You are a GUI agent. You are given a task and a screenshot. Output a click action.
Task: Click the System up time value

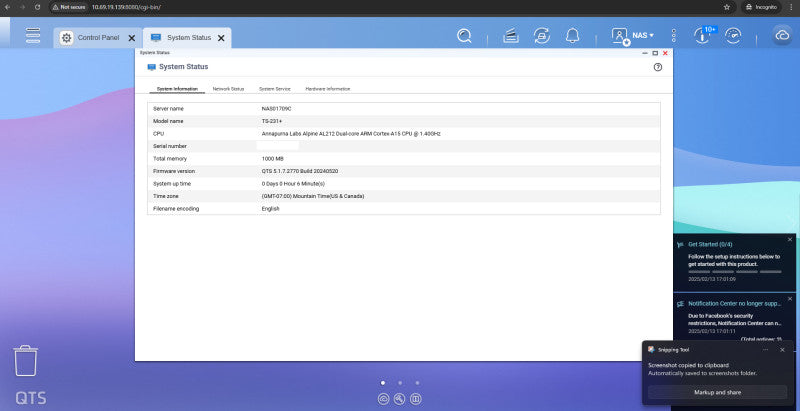293,184
